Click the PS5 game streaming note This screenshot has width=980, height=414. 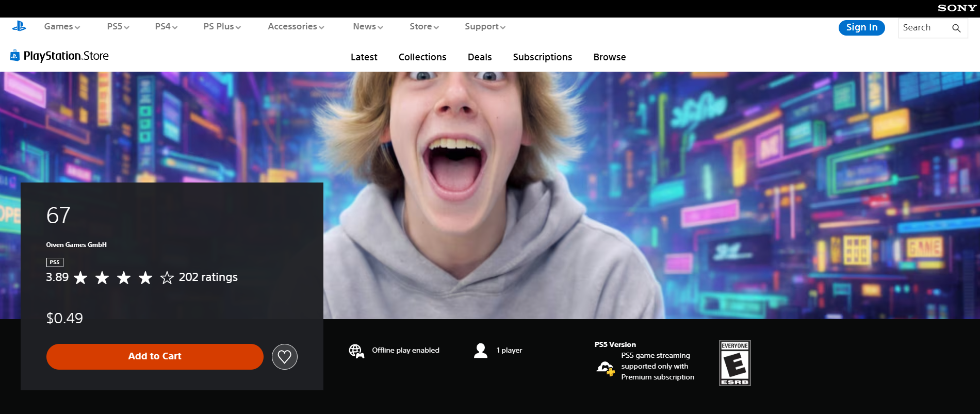point(658,366)
